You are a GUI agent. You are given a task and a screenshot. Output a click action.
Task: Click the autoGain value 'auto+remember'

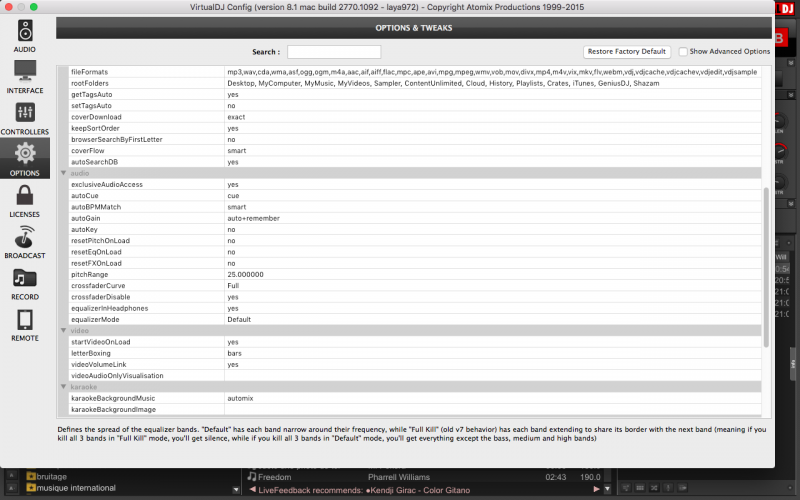coord(254,218)
